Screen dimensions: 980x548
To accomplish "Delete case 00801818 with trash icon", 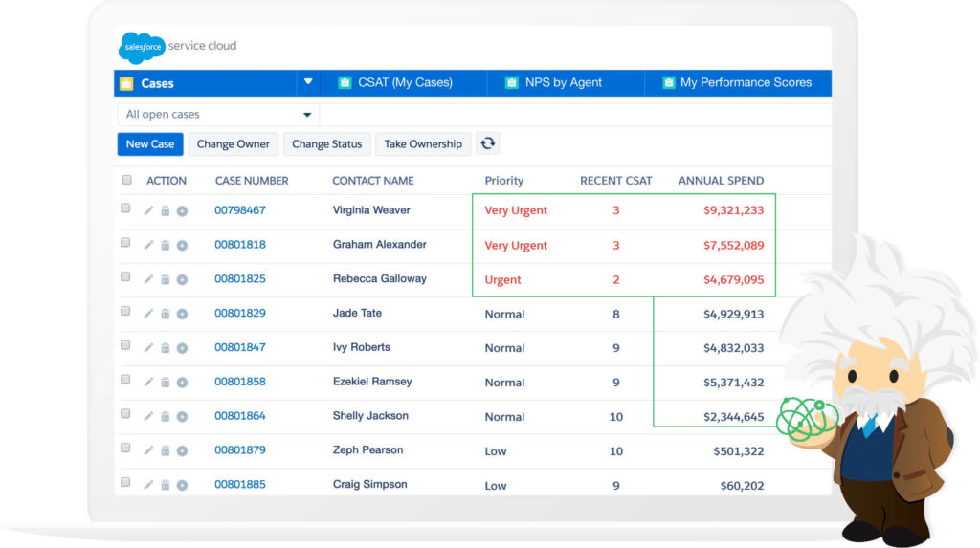I will click(165, 245).
